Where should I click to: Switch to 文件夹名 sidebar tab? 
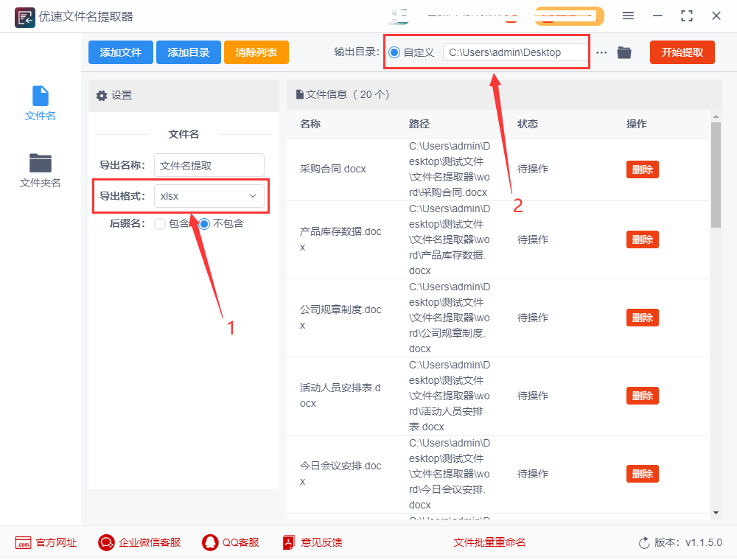pos(41,170)
